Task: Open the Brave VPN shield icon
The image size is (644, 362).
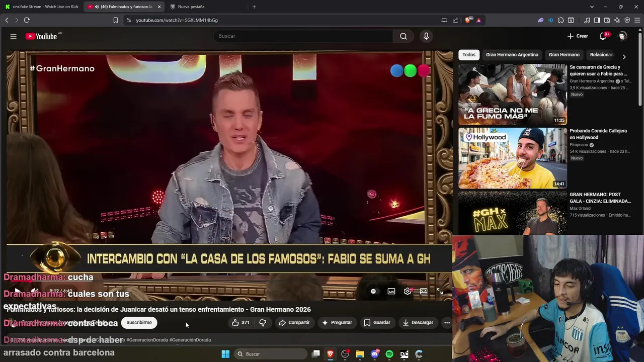Action: point(627,20)
